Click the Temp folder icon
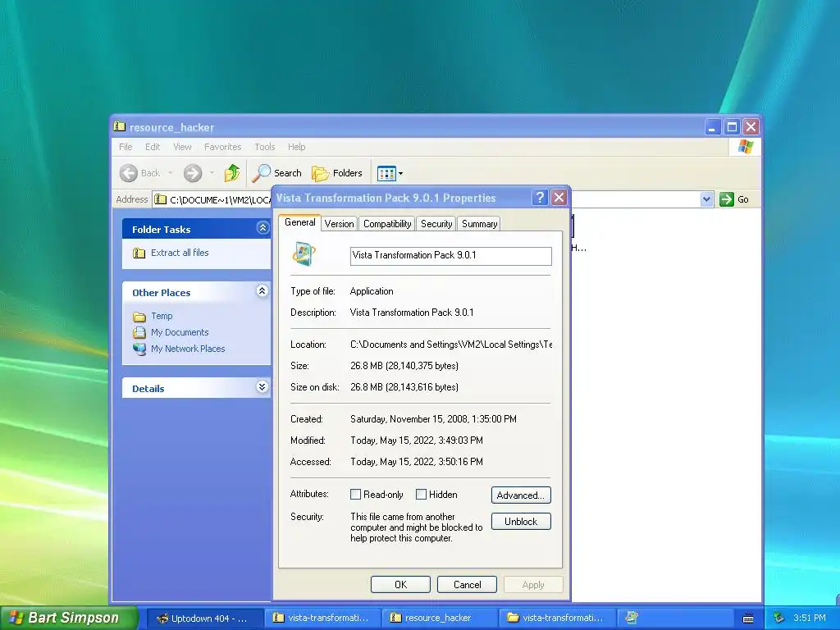 click(139, 317)
